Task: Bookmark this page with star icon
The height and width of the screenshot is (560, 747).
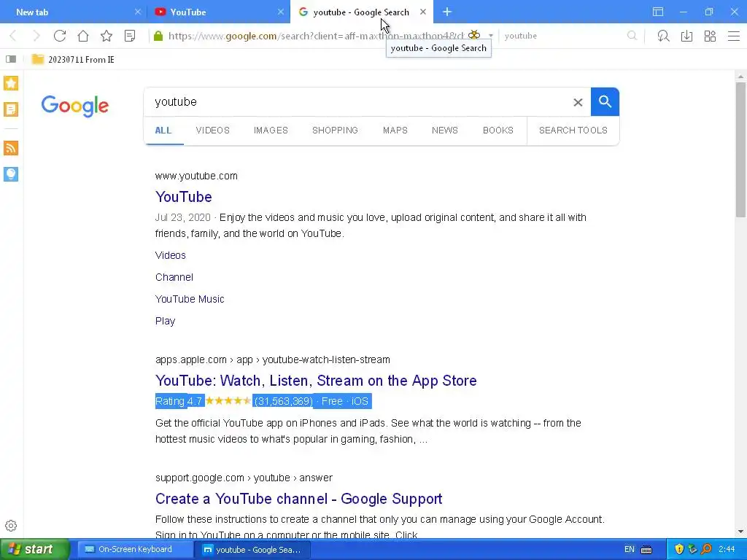Action: (x=107, y=36)
